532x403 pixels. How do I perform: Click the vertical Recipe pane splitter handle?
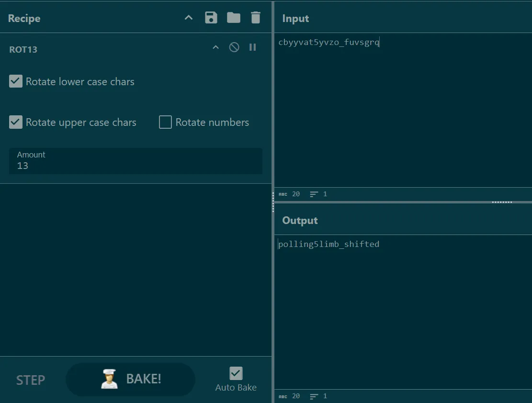coord(273,202)
